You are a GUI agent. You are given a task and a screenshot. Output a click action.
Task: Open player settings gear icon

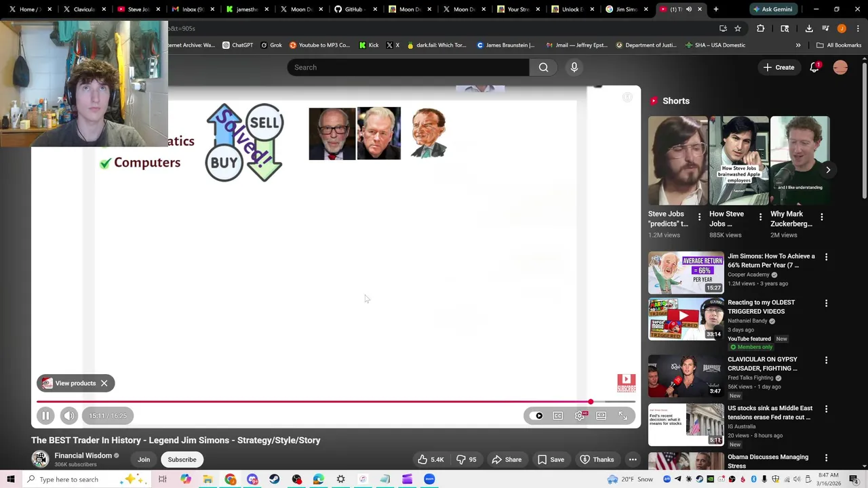click(x=580, y=415)
